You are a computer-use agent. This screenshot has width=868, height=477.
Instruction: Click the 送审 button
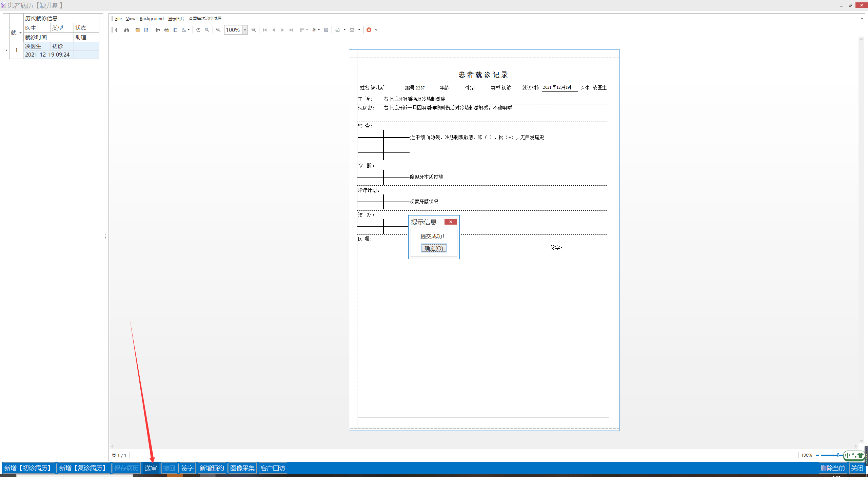[x=151, y=468]
